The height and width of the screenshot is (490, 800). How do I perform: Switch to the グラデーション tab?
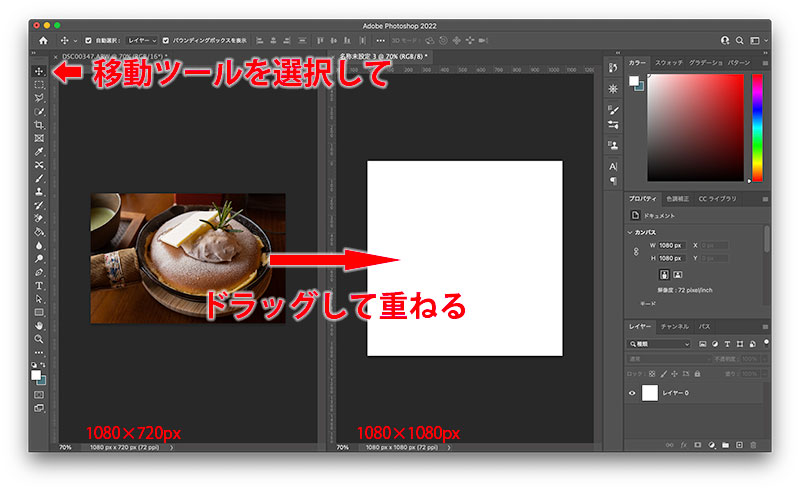pos(706,63)
